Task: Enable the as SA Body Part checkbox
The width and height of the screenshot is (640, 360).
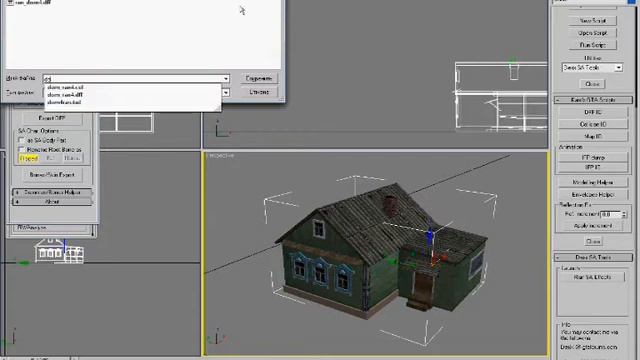Action: coord(22,140)
